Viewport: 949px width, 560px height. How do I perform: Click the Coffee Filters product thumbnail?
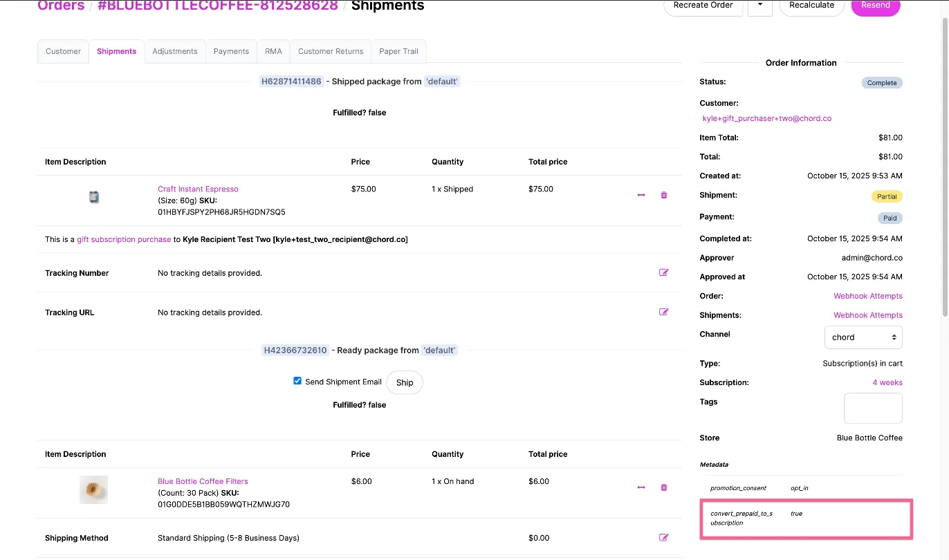click(93, 489)
